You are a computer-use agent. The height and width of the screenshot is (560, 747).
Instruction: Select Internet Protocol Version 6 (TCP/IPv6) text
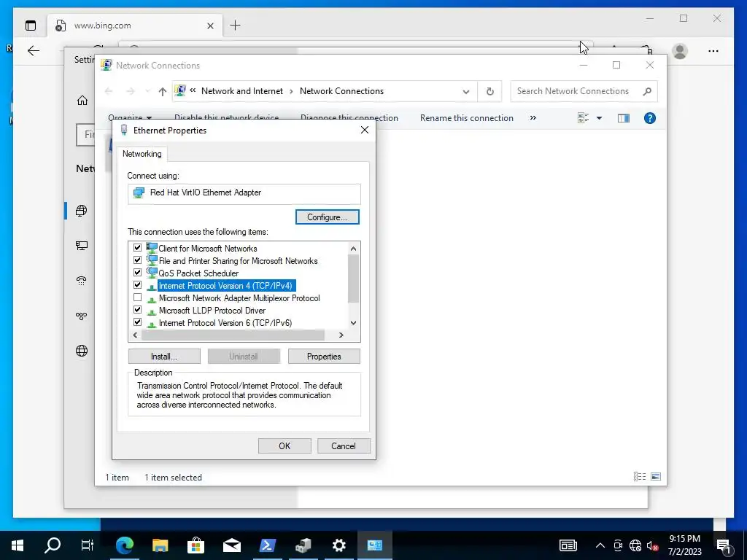(x=225, y=323)
